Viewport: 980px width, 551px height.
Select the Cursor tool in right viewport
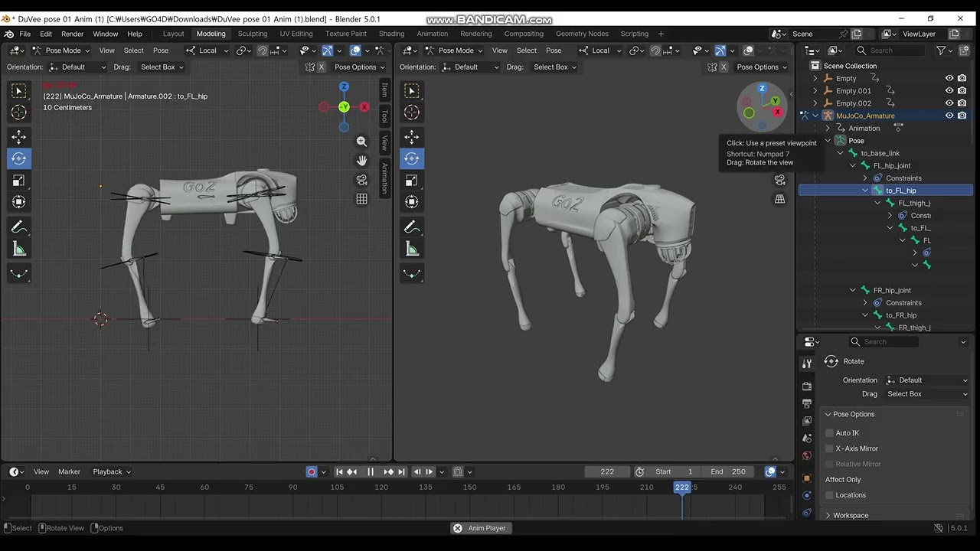[x=412, y=112]
